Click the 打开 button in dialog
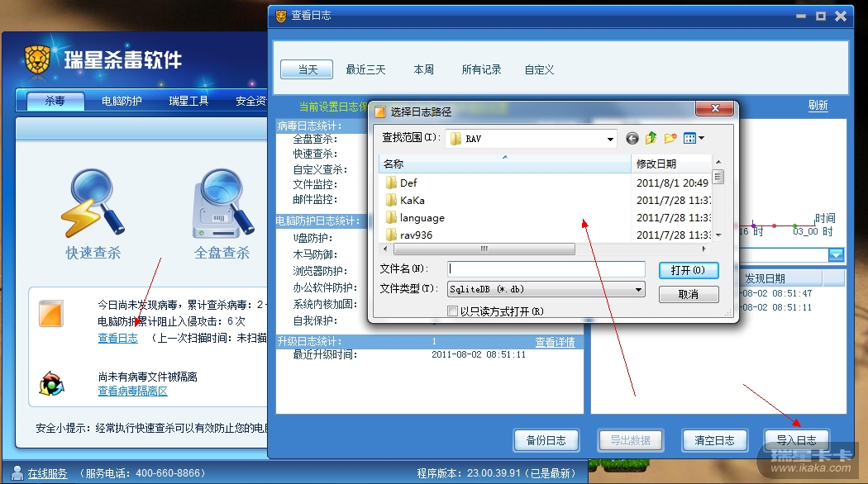This screenshot has height=484, width=868. click(x=689, y=270)
